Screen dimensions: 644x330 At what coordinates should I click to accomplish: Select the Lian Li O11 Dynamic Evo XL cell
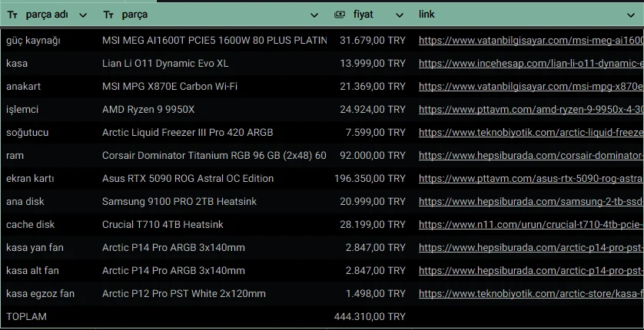point(213,63)
